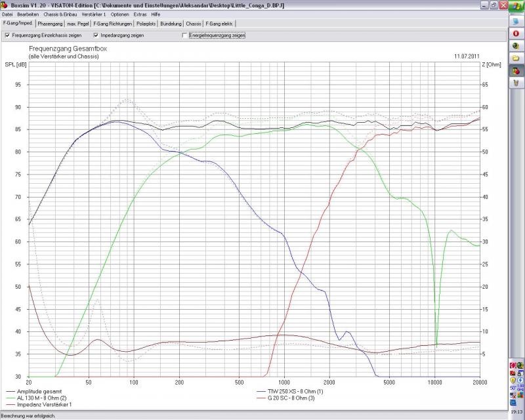The height and width of the screenshot is (420, 525).
Task: Click the active Boxsim taskbar button icon
Action: (516, 71)
